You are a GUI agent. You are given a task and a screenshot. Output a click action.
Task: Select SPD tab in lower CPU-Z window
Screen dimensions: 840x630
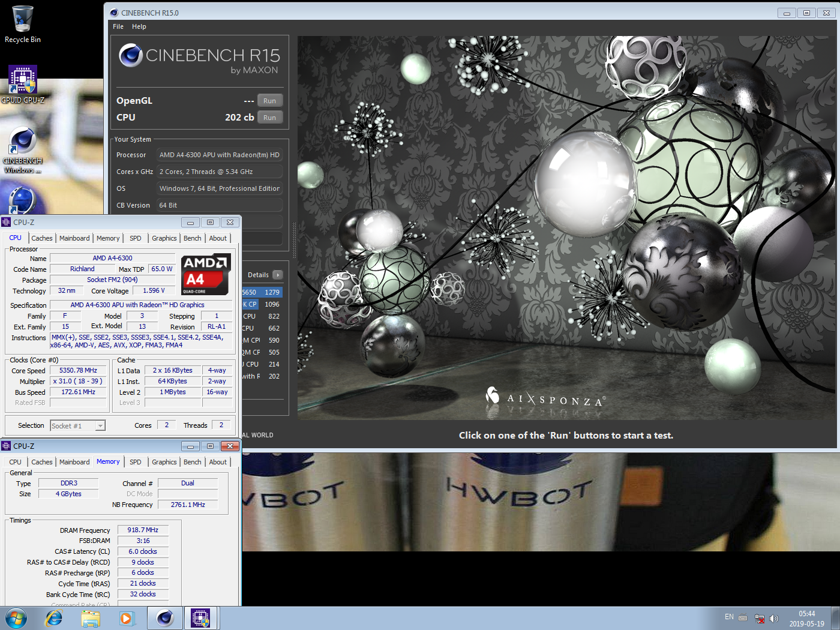coord(136,462)
